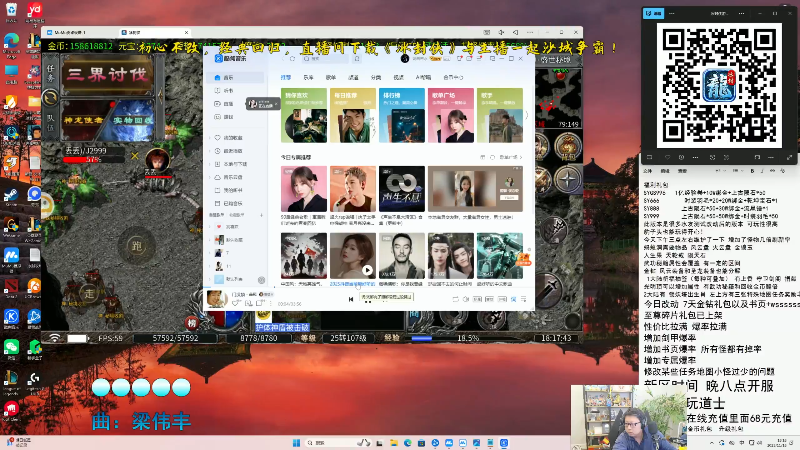Open the pink playlist square card
Image resolution: width=800 pixels, height=450 pixels.
click(451, 115)
